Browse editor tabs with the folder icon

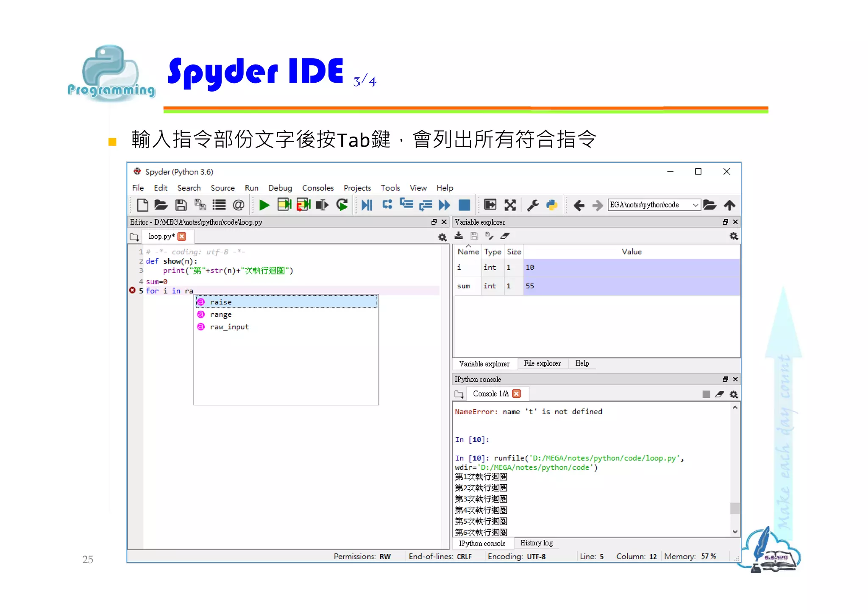[x=134, y=237]
